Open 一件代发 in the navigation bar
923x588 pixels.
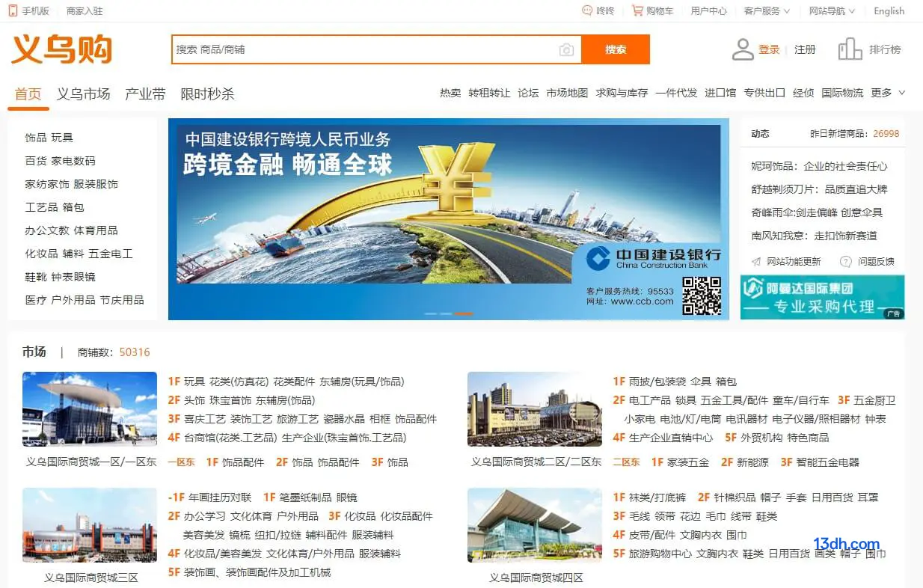click(676, 93)
